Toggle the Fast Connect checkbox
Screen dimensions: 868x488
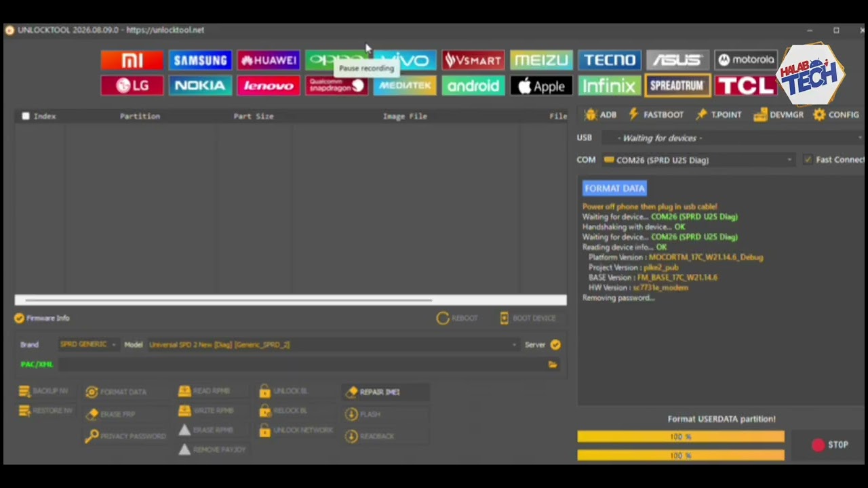807,160
